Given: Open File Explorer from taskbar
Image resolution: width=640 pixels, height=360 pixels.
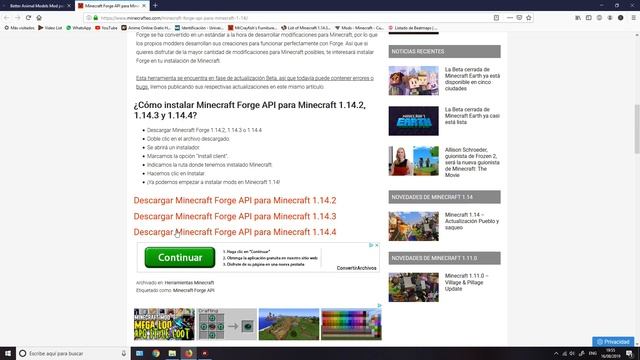Looking at the screenshot, I should (172, 353).
